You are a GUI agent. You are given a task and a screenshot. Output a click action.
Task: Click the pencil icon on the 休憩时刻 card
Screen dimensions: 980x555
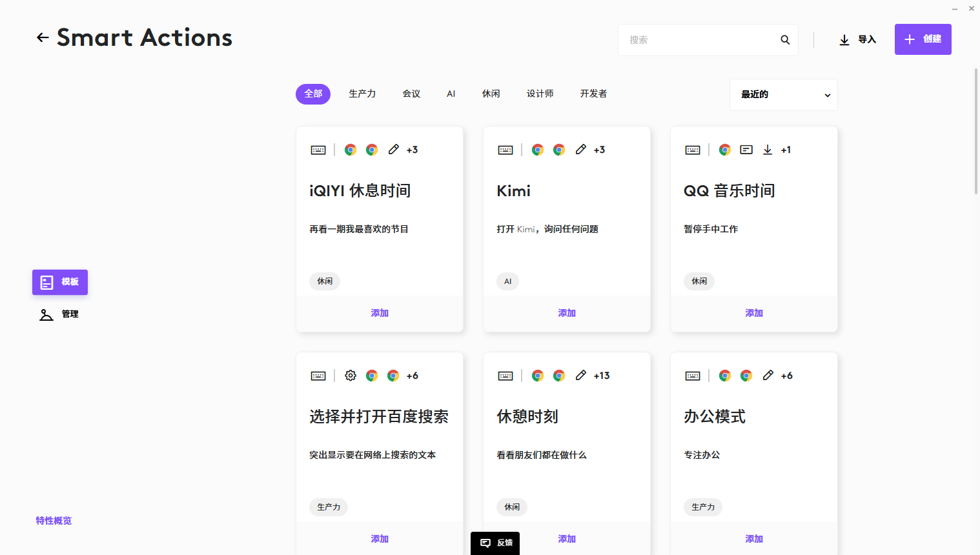(581, 376)
